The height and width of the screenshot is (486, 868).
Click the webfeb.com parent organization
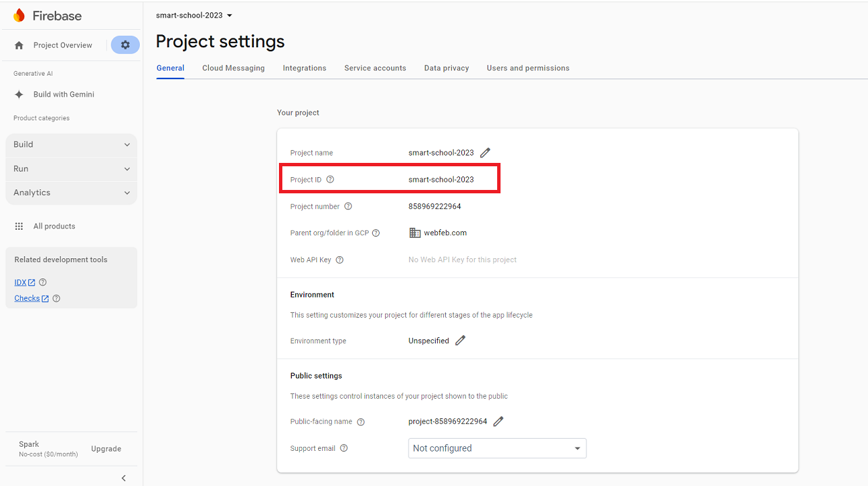pyautogui.click(x=445, y=233)
